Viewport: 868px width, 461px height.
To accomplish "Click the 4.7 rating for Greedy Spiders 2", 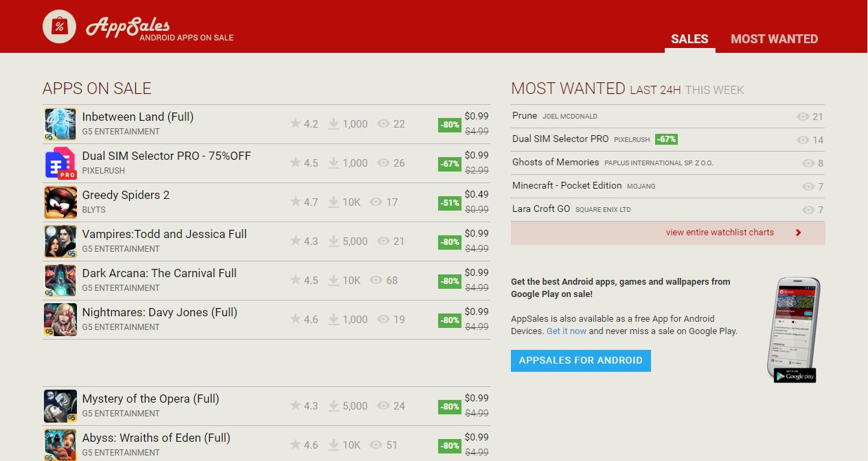I will click(x=311, y=202).
